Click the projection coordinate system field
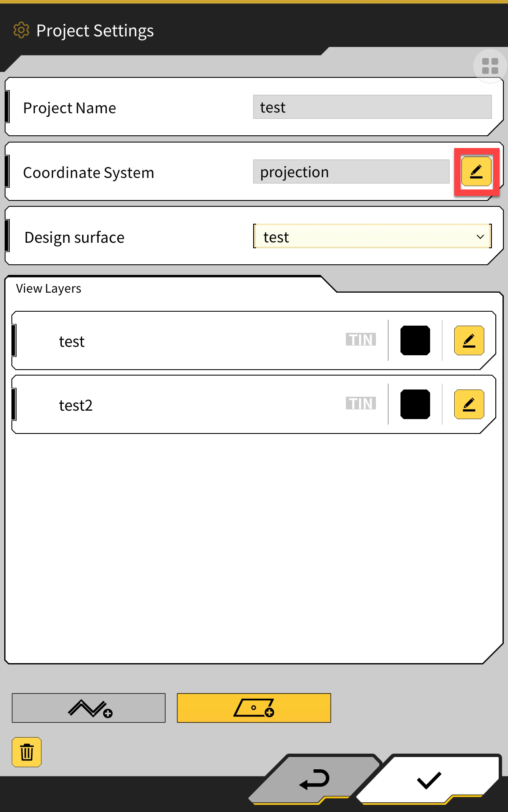Screen dimensions: 508x812 pos(351,172)
